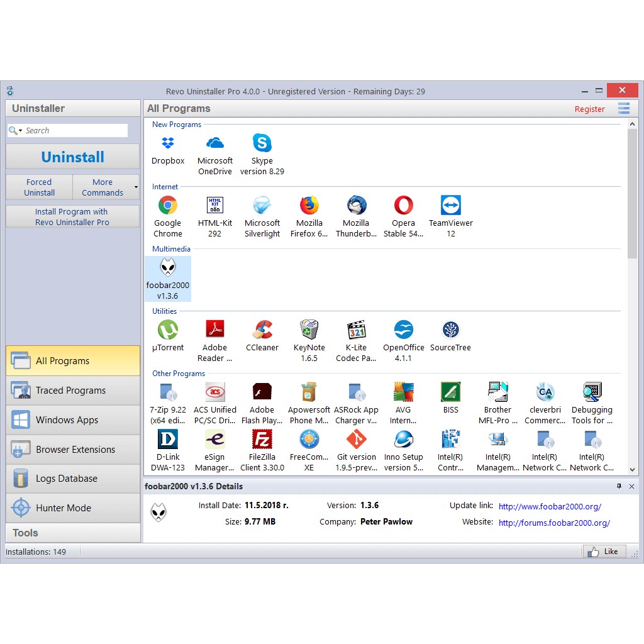The height and width of the screenshot is (644, 644).
Task: Pin the foobar2000 details panel
Action: 619,486
